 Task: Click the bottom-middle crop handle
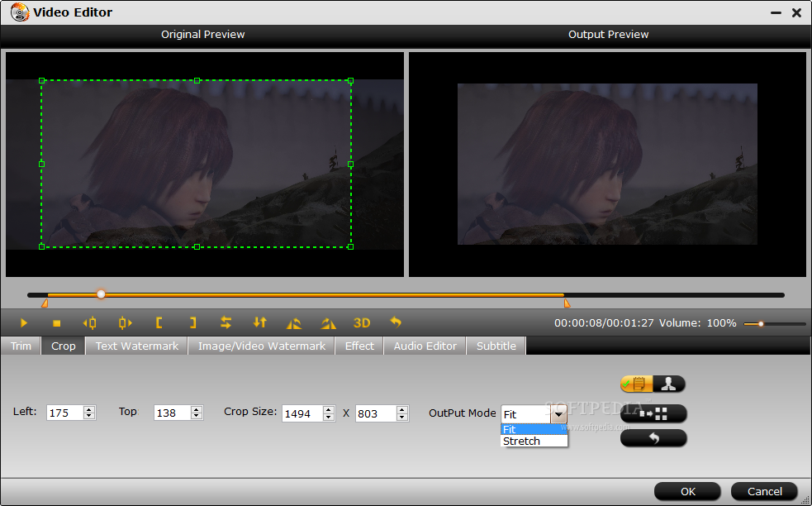pos(197,246)
